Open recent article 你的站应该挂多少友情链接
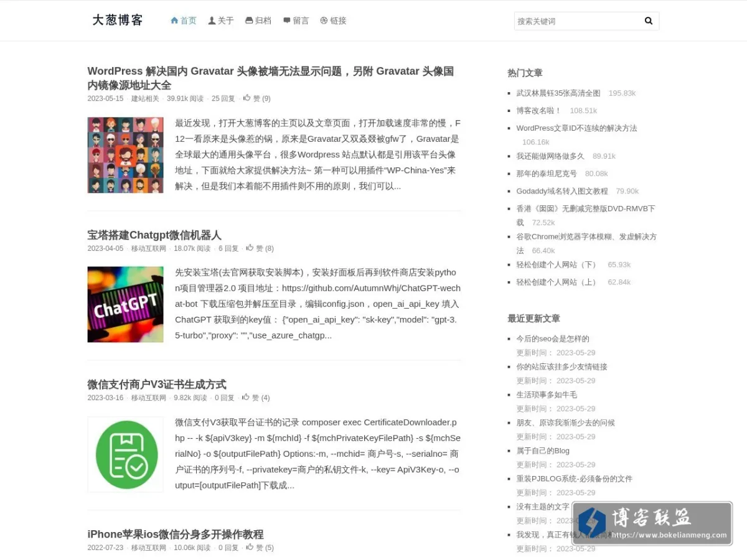This screenshot has width=747, height=560. pos(561,366)
